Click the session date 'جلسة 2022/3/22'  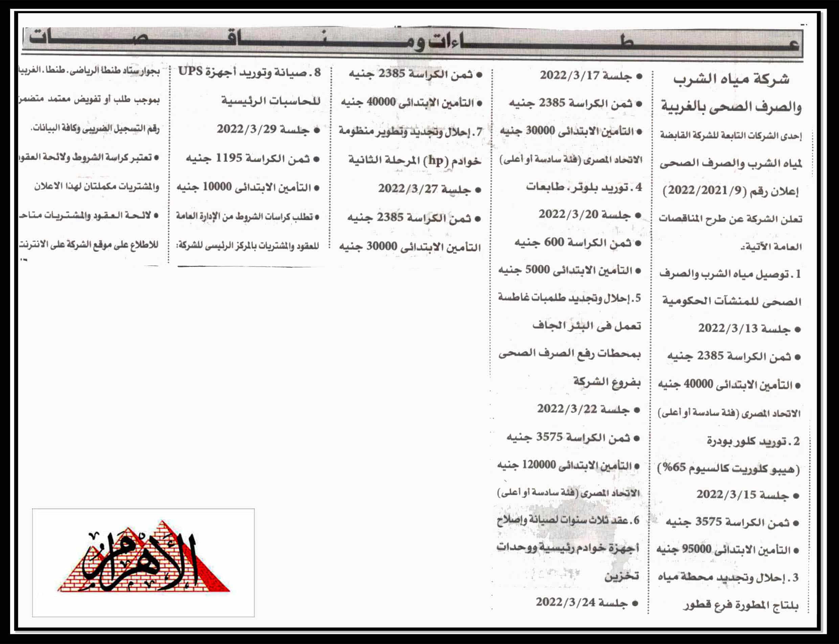tap(589, 409)
